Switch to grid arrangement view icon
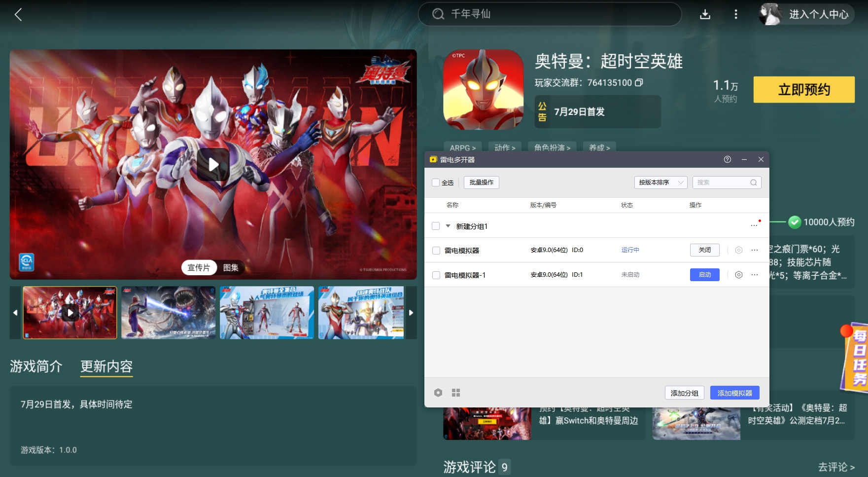This screenshot has width=868, height=477. [456, 393]
